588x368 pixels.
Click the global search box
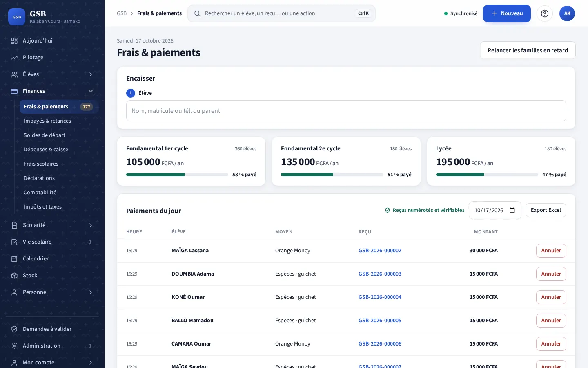tap(282, 13)
